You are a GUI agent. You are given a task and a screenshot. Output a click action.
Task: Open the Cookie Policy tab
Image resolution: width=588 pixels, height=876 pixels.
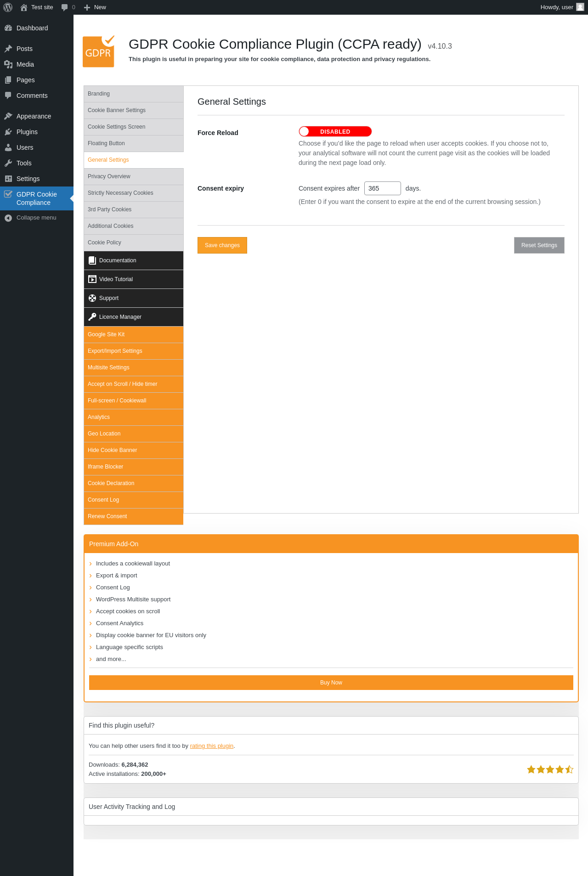click(x=134, y=243)
